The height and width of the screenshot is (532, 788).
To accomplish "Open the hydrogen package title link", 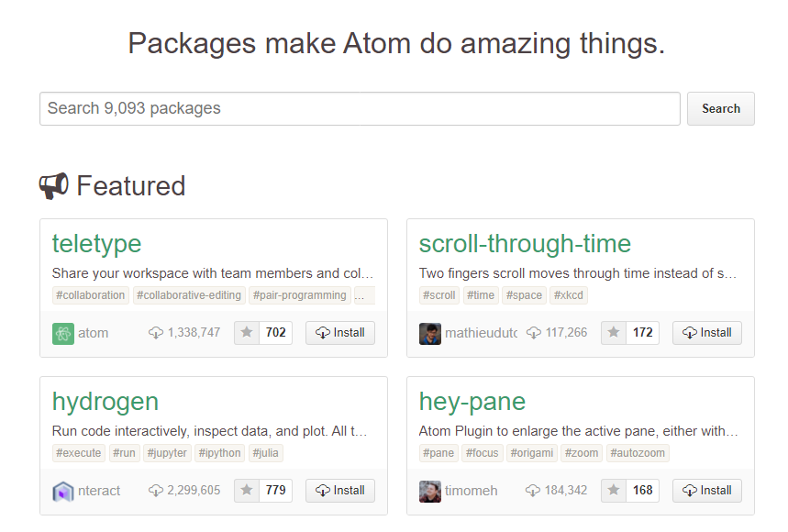I will click(x=105, y=403).
